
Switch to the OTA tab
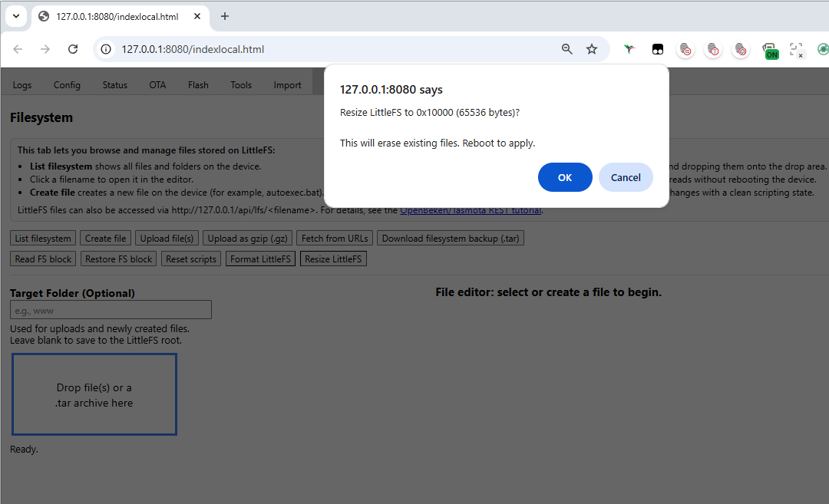(x=157, y=85)
